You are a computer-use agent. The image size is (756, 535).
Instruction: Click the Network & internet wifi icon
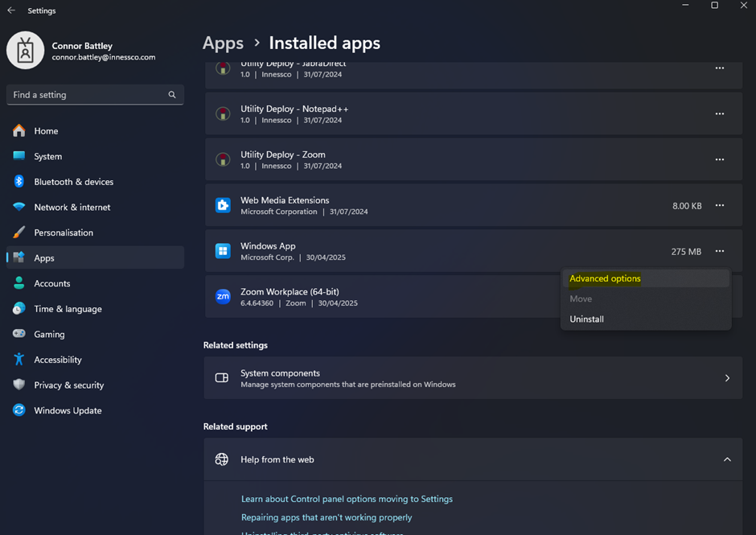(19, 207)
